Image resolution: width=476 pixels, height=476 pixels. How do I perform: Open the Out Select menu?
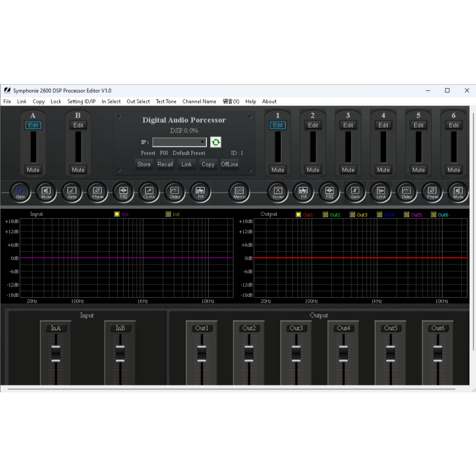click(138, 101)
